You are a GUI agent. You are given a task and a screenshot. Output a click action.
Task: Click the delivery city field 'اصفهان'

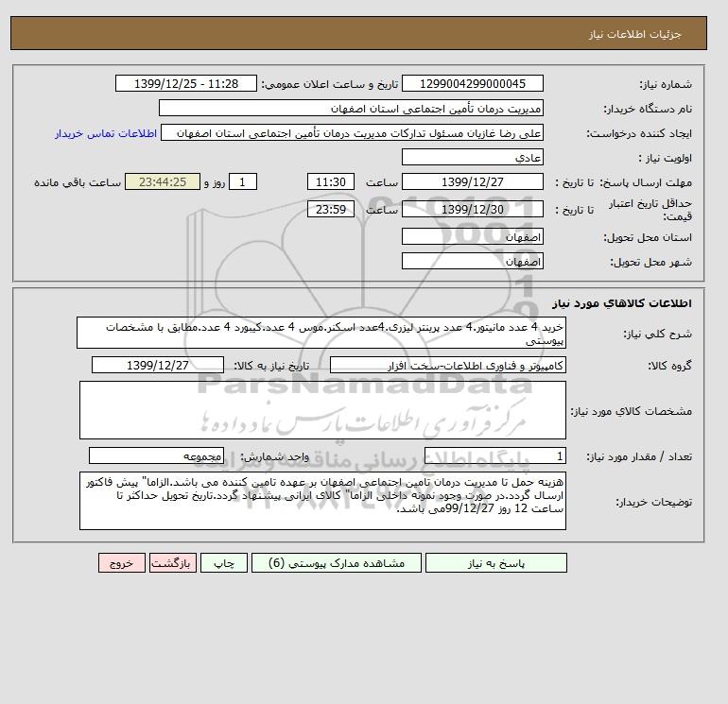click(x=472, y=261)
